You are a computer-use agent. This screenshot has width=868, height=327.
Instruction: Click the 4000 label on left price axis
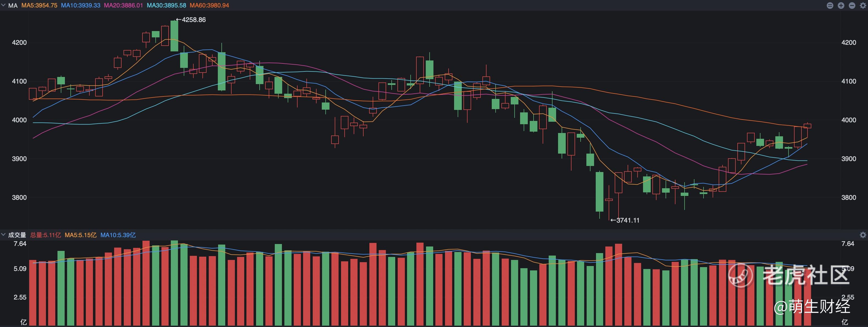19,120
